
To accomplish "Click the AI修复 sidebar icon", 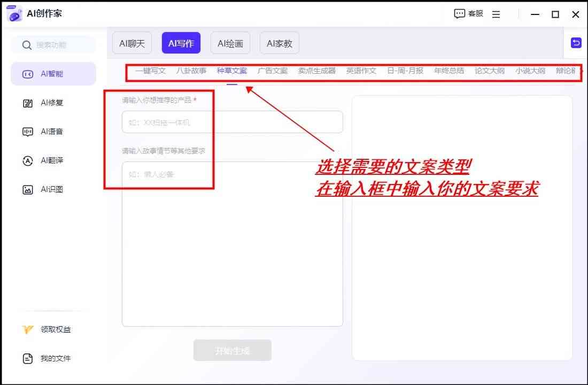I will [x=28, y=103].
